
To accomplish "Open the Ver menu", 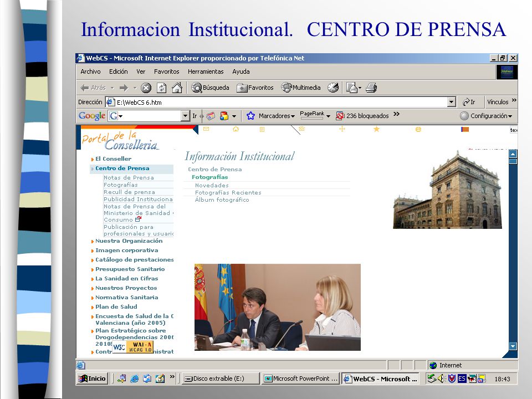I will tap(141, 71).
